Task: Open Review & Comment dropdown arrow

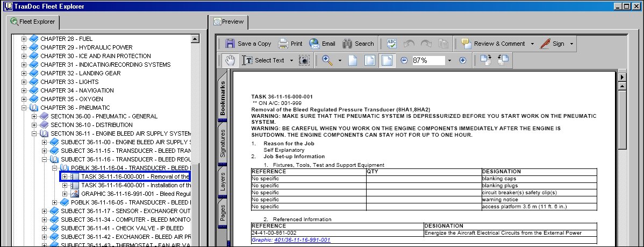Action: point(532,44)
